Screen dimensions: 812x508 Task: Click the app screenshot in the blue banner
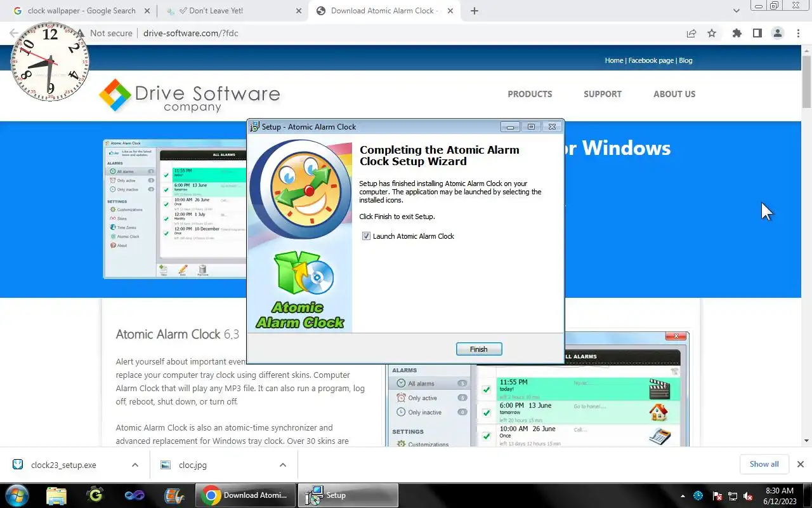(175, 209)
